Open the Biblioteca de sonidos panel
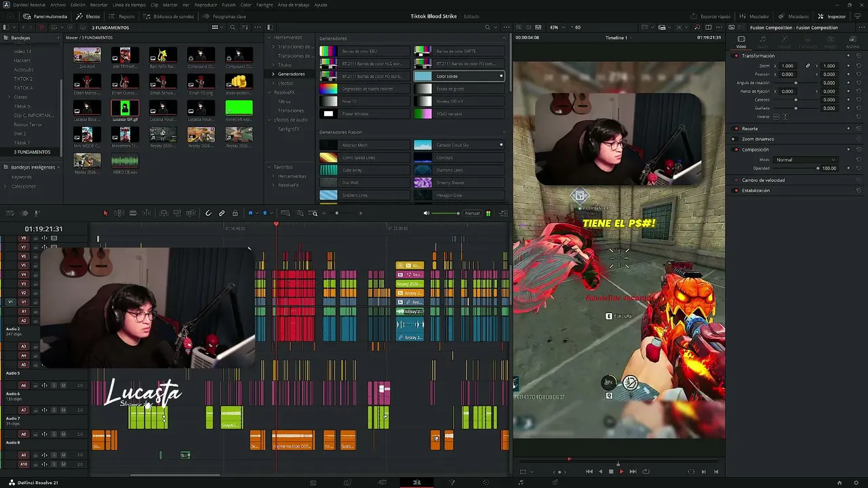868x488 pixels. point(167,16)
